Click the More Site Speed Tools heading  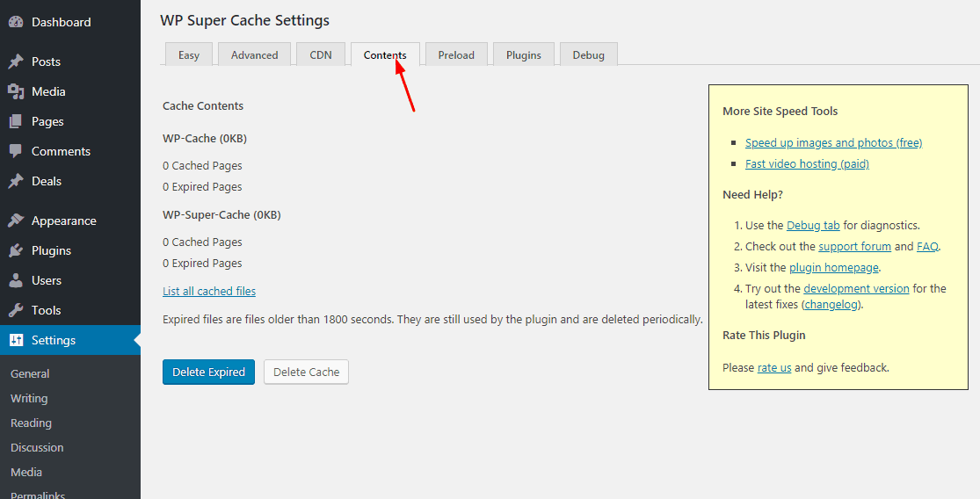coord(780,112)
